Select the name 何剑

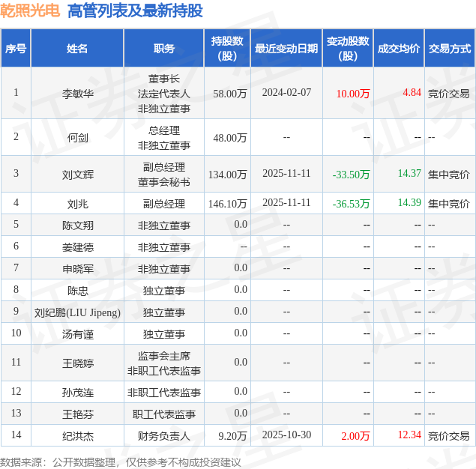coord(78,138)
